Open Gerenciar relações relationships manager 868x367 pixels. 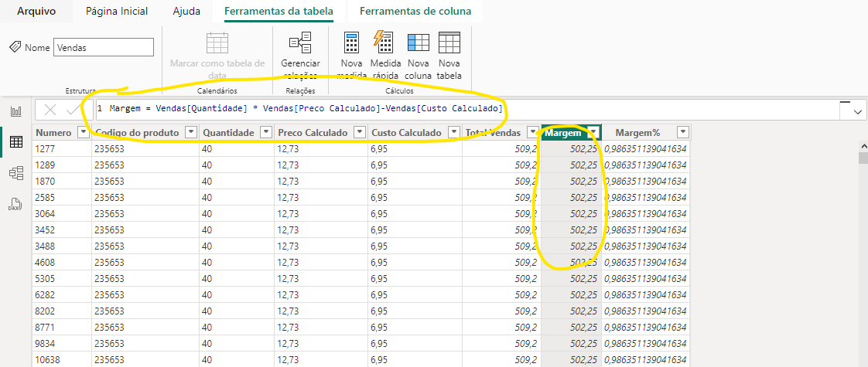coord(301,56)
